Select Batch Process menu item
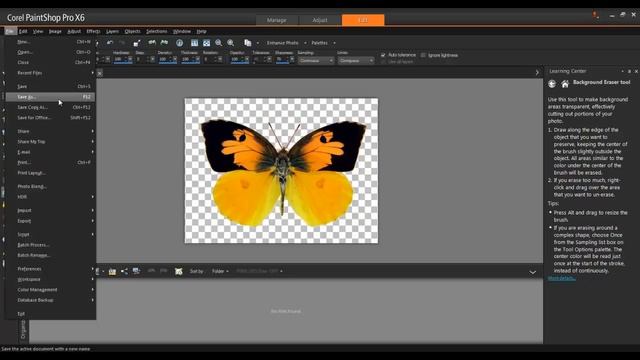 point(51,245)
